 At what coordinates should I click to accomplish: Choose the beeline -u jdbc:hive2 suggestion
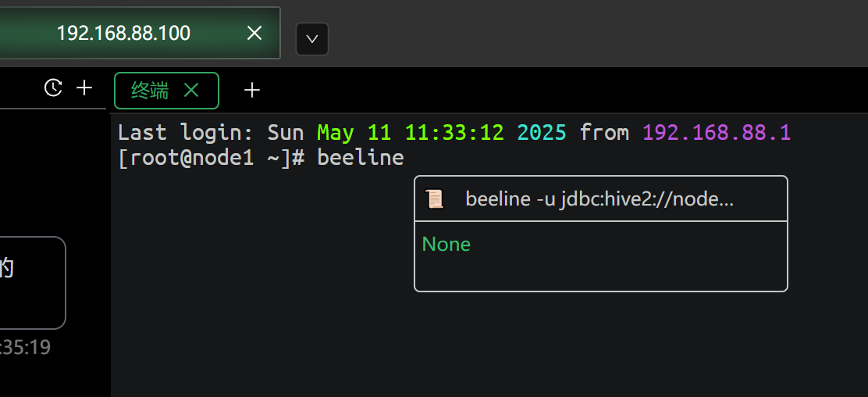click(600, 198)
